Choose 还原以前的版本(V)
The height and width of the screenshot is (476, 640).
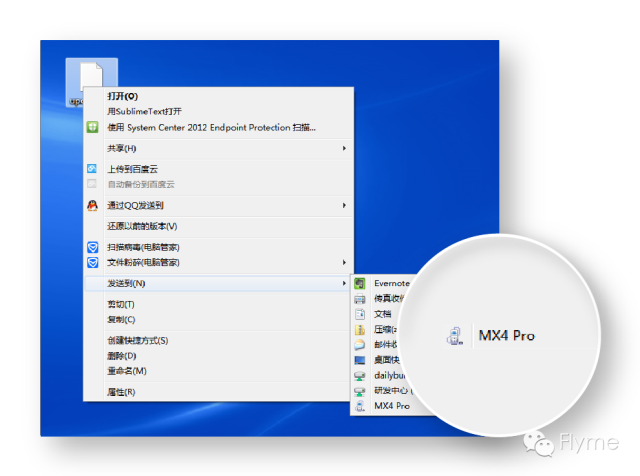[142, 226]
